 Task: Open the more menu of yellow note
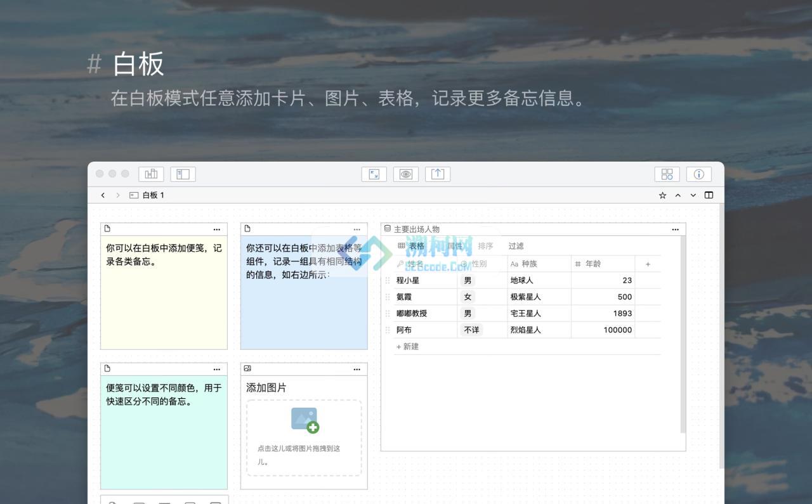tap(217, 229)
